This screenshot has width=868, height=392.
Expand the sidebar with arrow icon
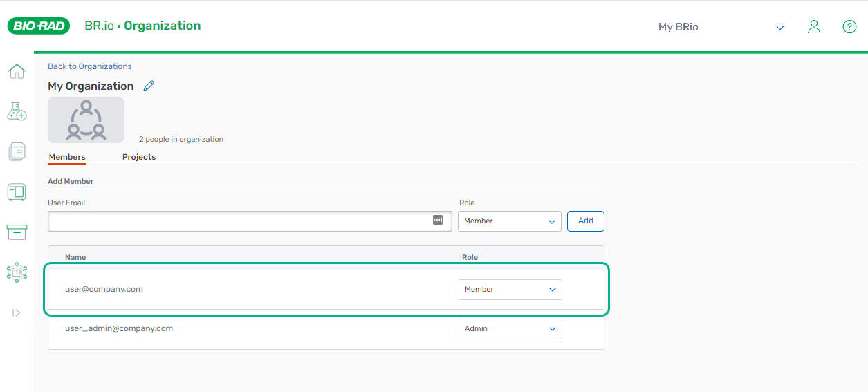[17, 313]
